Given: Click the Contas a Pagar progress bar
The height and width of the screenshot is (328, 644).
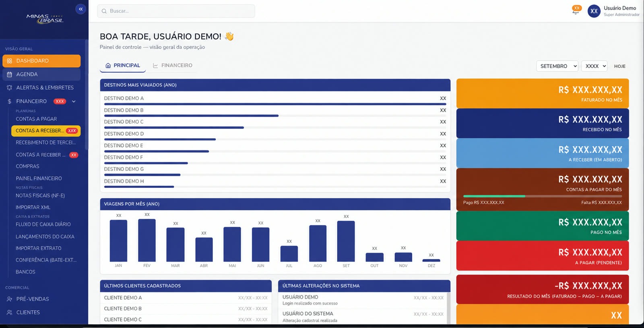Looking at the screenshot, I should (543, 196).
